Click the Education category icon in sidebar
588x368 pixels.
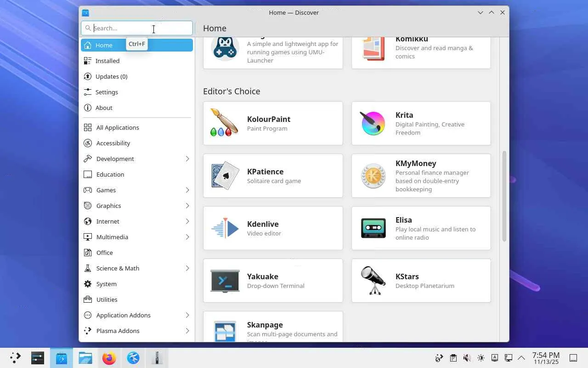click(x=88, y=174)
